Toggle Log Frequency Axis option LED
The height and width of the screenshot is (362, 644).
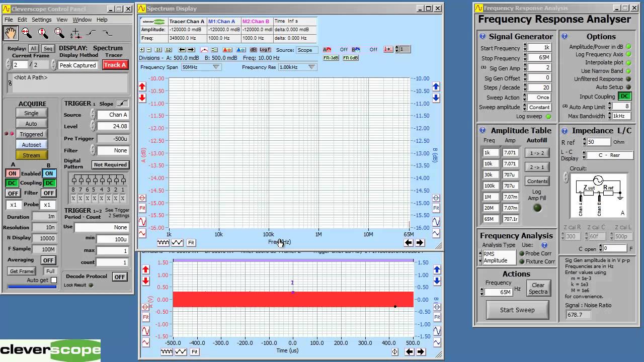pos(629,55)
